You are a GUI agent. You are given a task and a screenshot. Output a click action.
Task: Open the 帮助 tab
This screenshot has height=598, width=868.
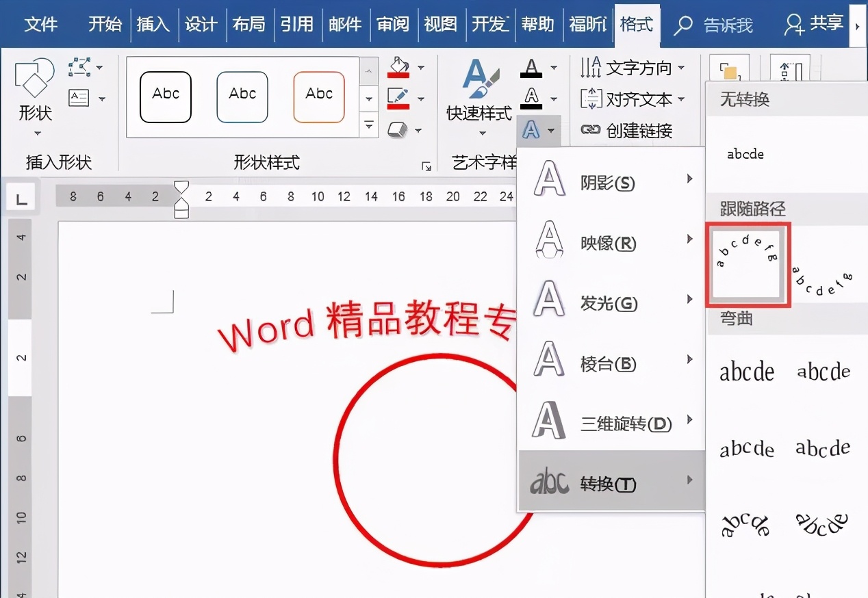[537, 25]
